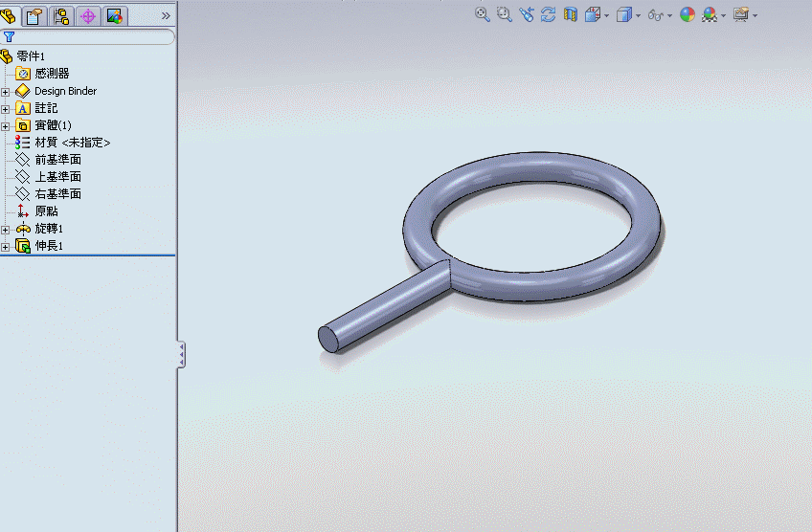Click the filter funnel icon in tree
Viewport: 812px width, 532px height.
[10, 37]
